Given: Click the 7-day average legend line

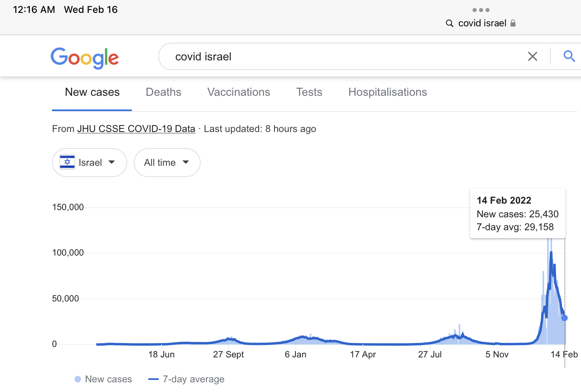Looking at the screenshot, I should (x=154, y=379).
